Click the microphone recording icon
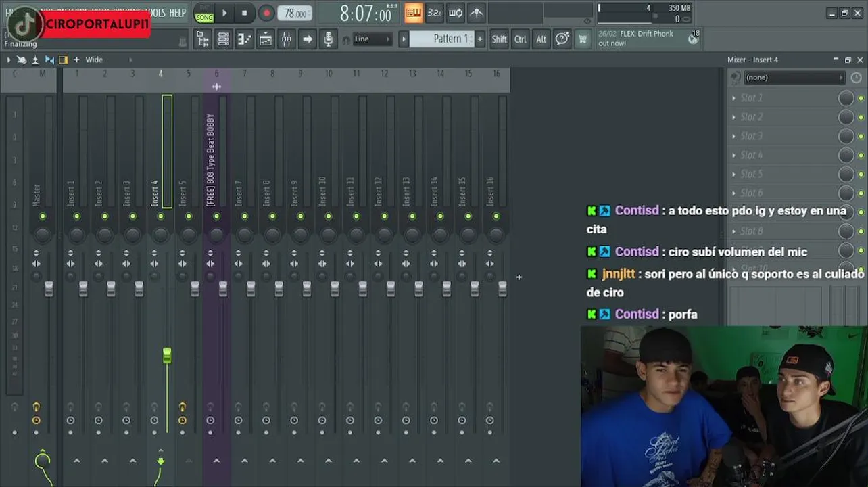This screenshot has width=868, height=487. [x=329, y=39]
